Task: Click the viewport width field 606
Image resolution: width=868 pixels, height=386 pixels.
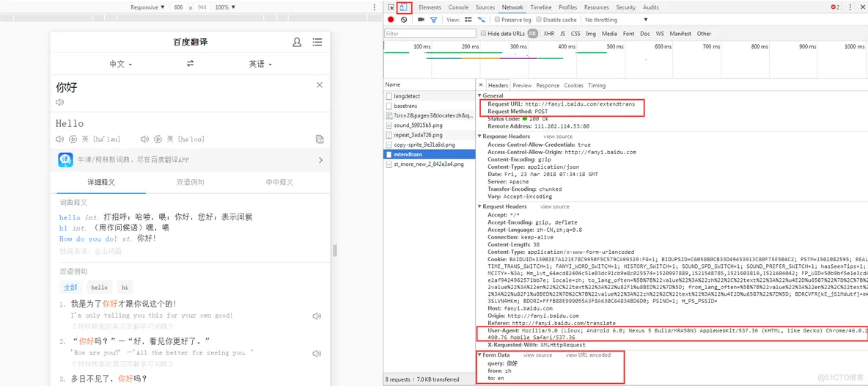Action: click(x=178, y=7)
